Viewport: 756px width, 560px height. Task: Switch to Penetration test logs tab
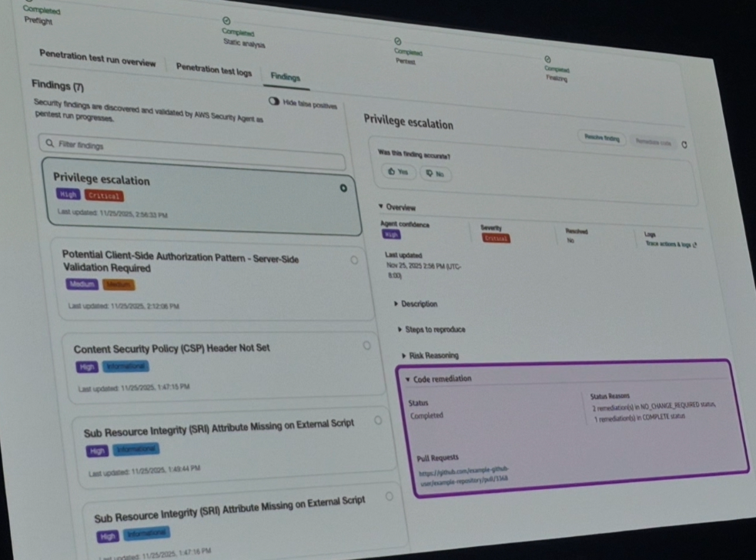(213, 69)
